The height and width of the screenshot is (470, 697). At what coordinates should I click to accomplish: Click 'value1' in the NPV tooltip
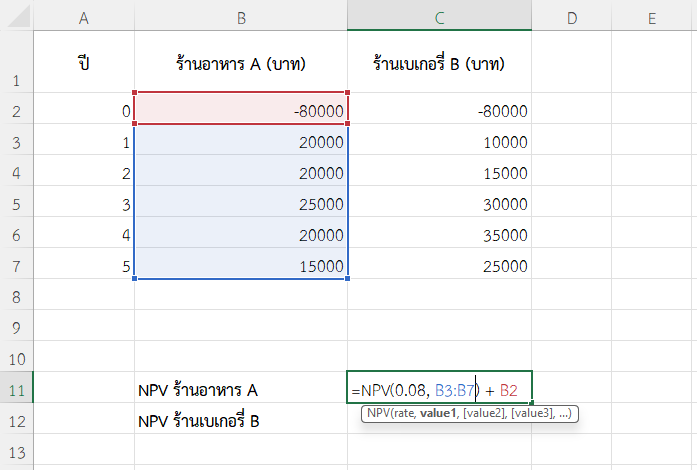438,413
